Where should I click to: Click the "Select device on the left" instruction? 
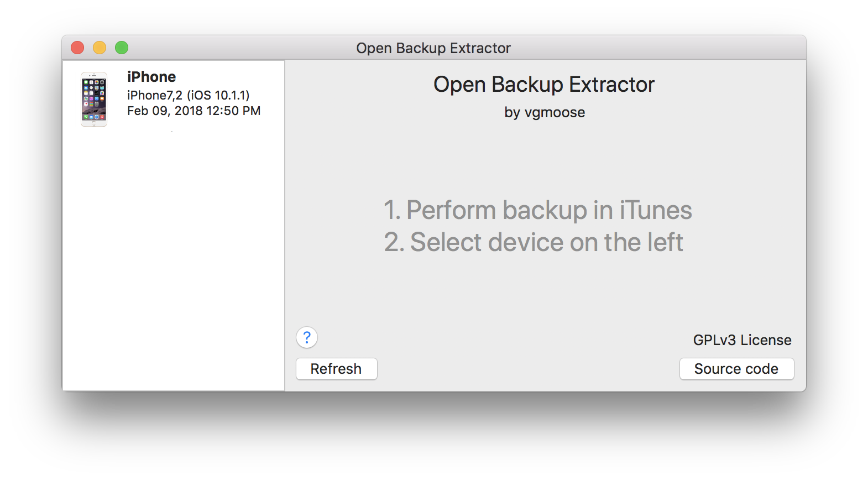click(534, 242)
